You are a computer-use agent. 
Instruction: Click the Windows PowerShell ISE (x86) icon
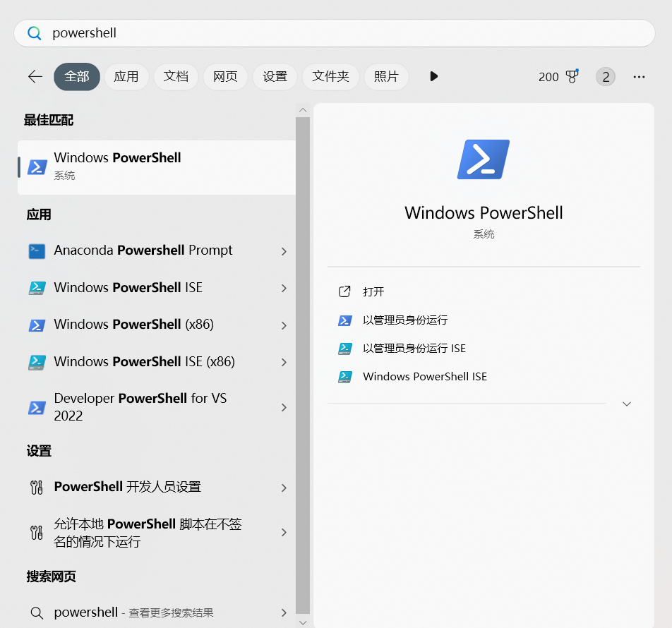37,363
